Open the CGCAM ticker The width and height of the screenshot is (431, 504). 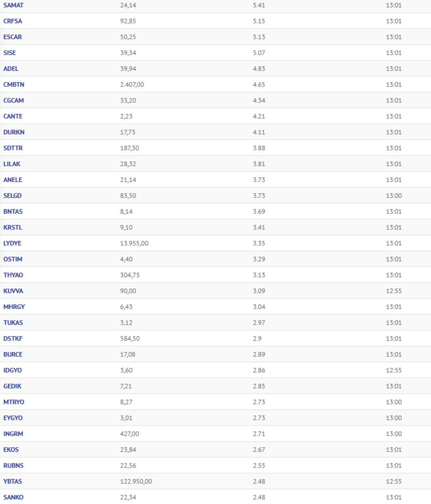[14, 100]
